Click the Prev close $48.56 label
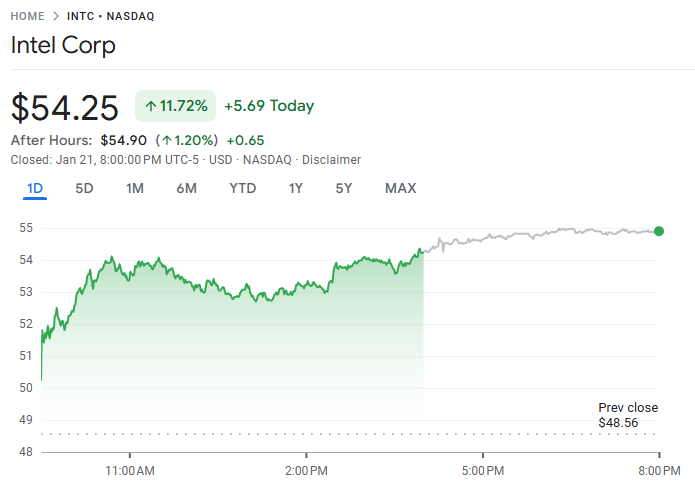The height and width of the screenshot is (490, 695). click(627, 415)
